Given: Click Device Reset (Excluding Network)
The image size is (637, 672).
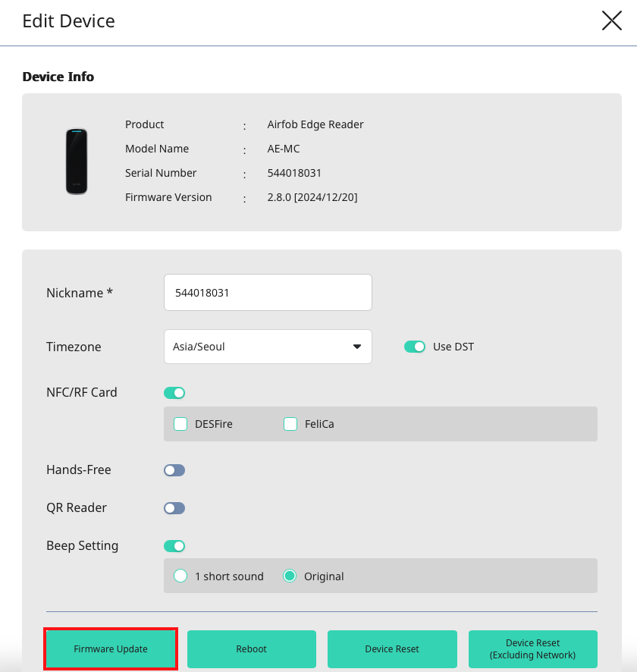Looking at the screenshot, I should (532, 649).
